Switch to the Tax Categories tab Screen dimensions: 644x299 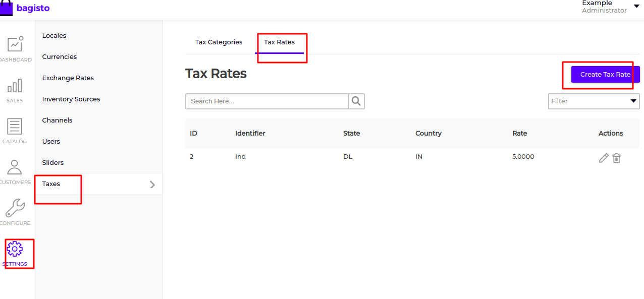pos(219,42)
